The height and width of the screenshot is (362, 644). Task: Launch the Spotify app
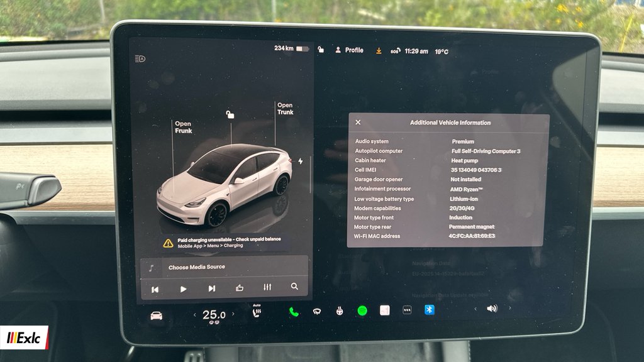tap(362, 310)
